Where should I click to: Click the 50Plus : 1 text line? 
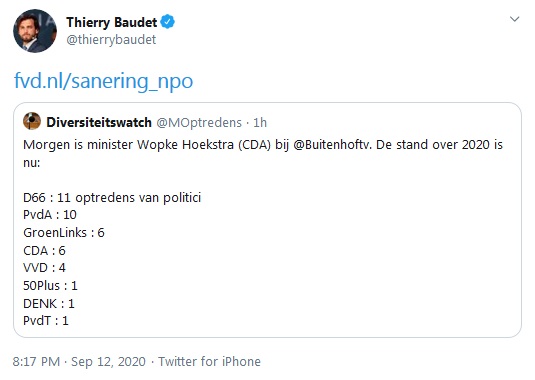50,285
